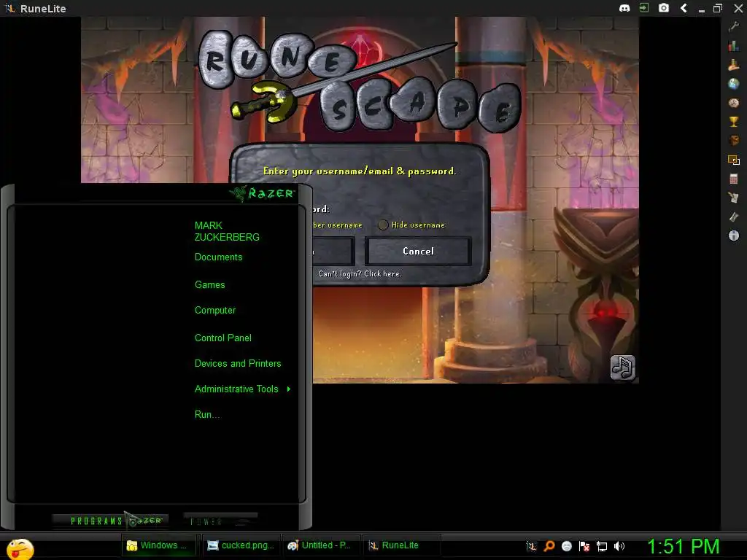Click the 1:51 PM taskbar clock
The image size is (747, 560).
[x=683, y=547]
